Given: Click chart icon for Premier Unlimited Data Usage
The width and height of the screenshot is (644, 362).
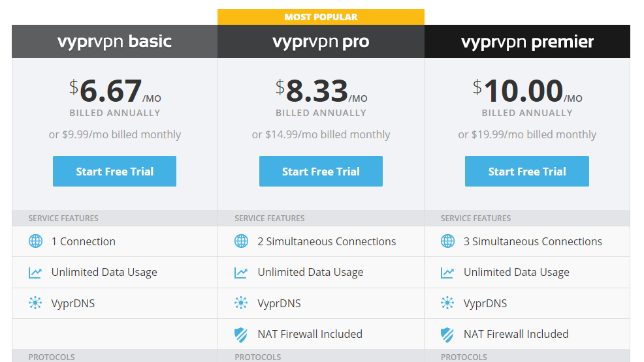Looking at the screenshot, I should 447,273.
